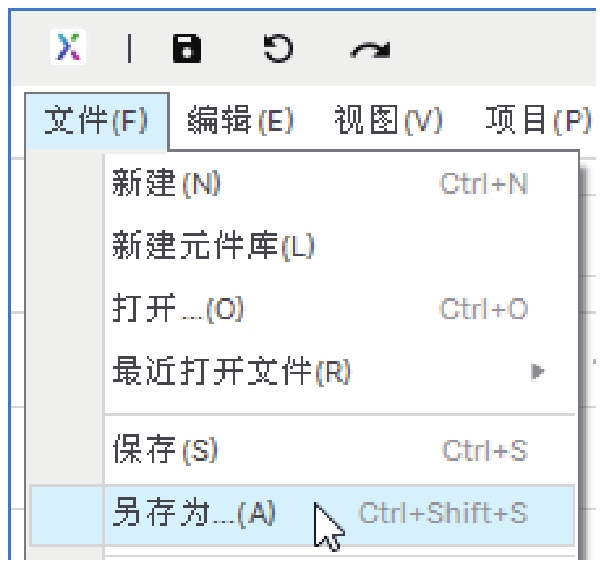The image size is (600, 563).
Task: Click the Ctrl+S shortcut label
Action: 484,450
